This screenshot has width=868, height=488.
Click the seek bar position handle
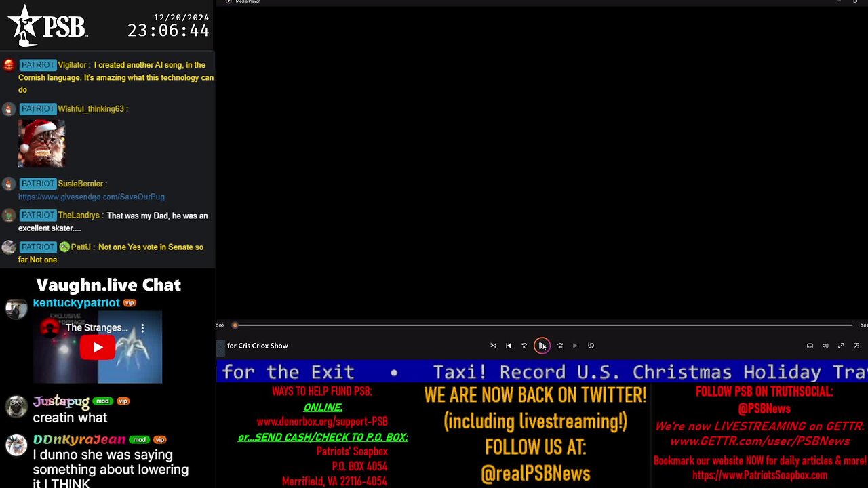(235, 325)
